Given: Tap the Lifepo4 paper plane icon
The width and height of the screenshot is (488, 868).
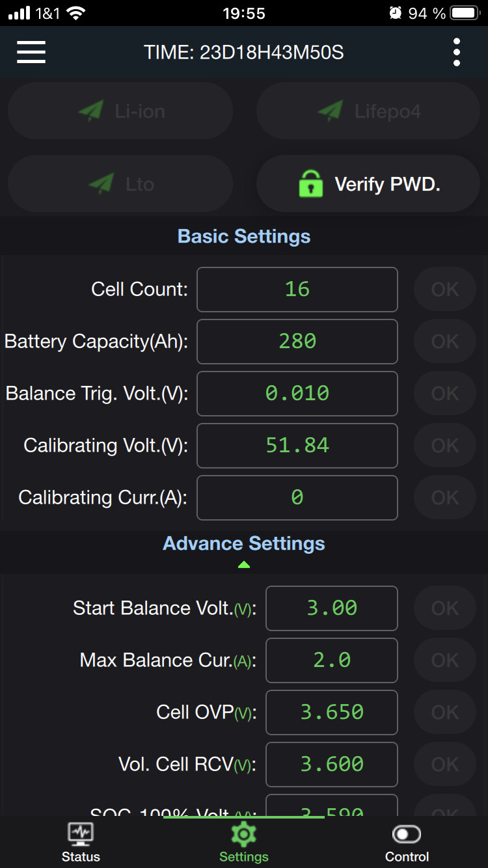Looking at the screenshot, I should click(x=331, y=111).
